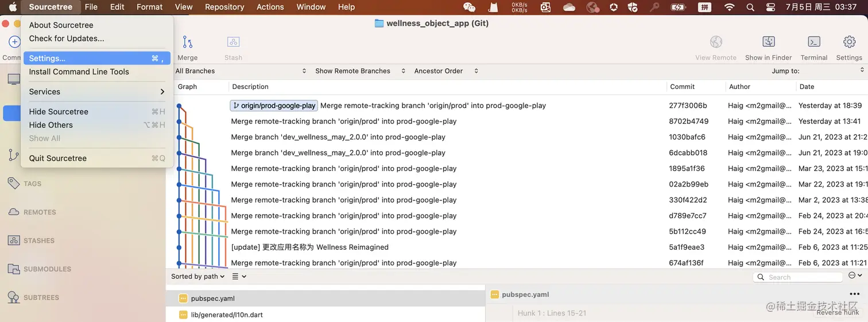Click the shield security icon in menu bar
The height and width of the screenshot is (322, 868).
click(x=633, y=7)
